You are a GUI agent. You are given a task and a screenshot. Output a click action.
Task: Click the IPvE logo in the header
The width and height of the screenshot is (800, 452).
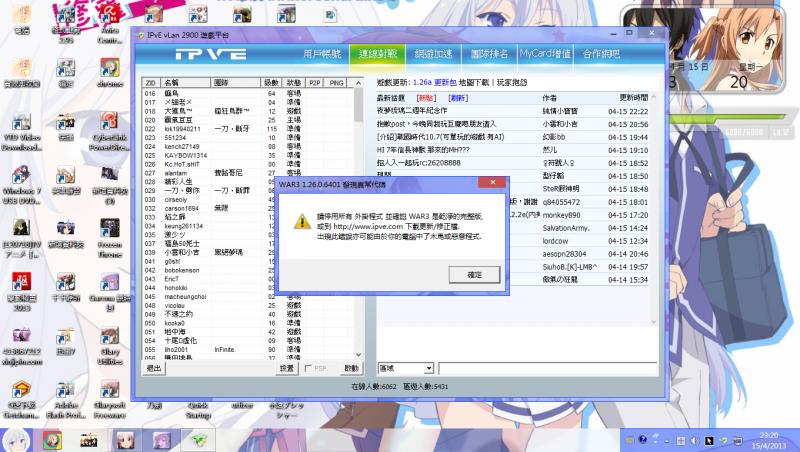click(x=211, y=54)
